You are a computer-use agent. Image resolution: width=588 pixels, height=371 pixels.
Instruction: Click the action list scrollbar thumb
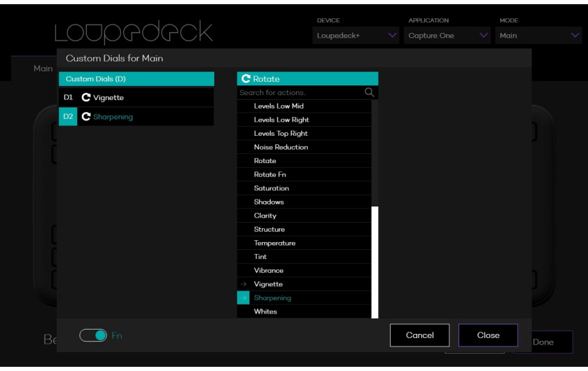coord(374,262)
